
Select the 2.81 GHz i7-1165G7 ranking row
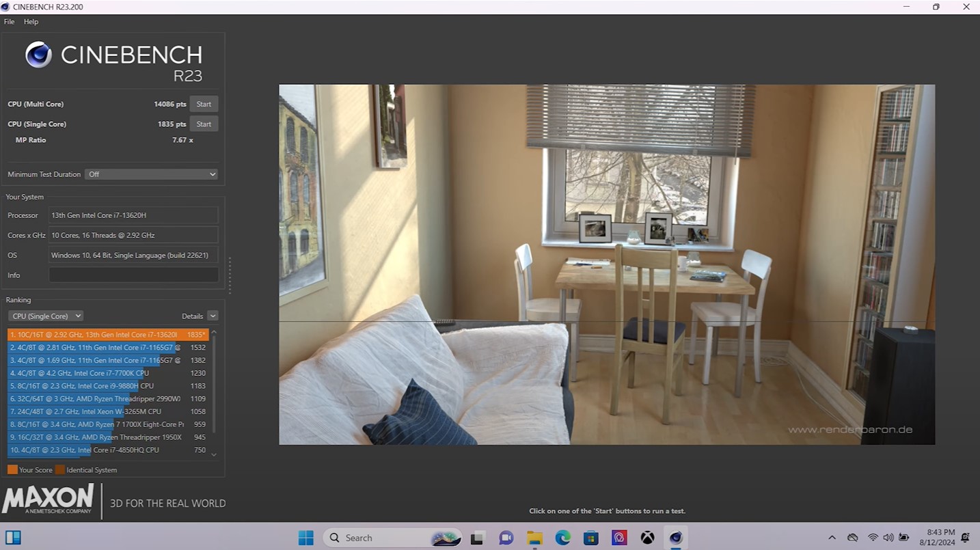[x=108, y=347]
